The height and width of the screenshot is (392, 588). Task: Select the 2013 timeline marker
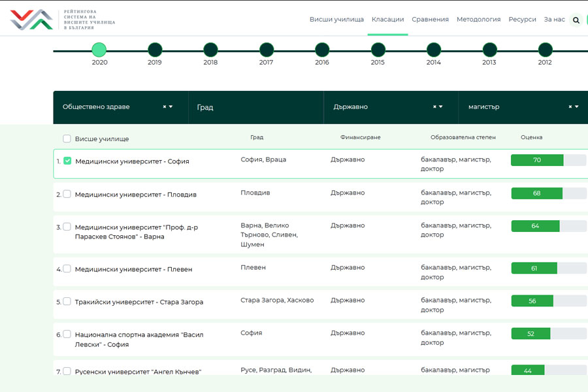tap(489, 50)
